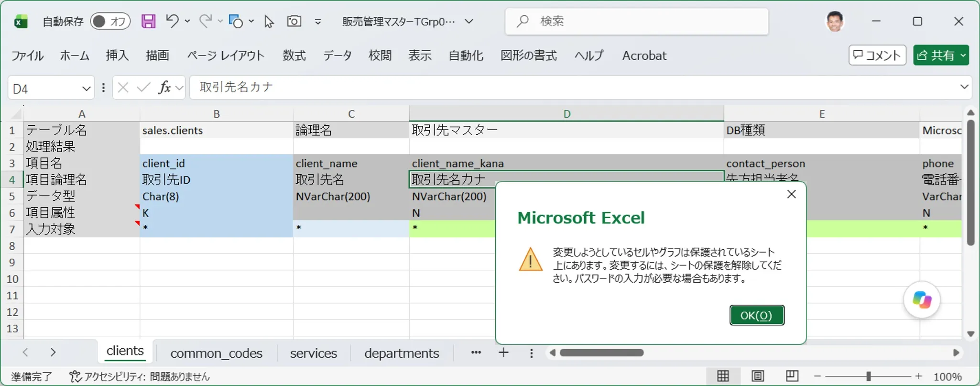Screen dimensions: 980x386
Task: Open the user account profile picture
Action: [835, 22]
